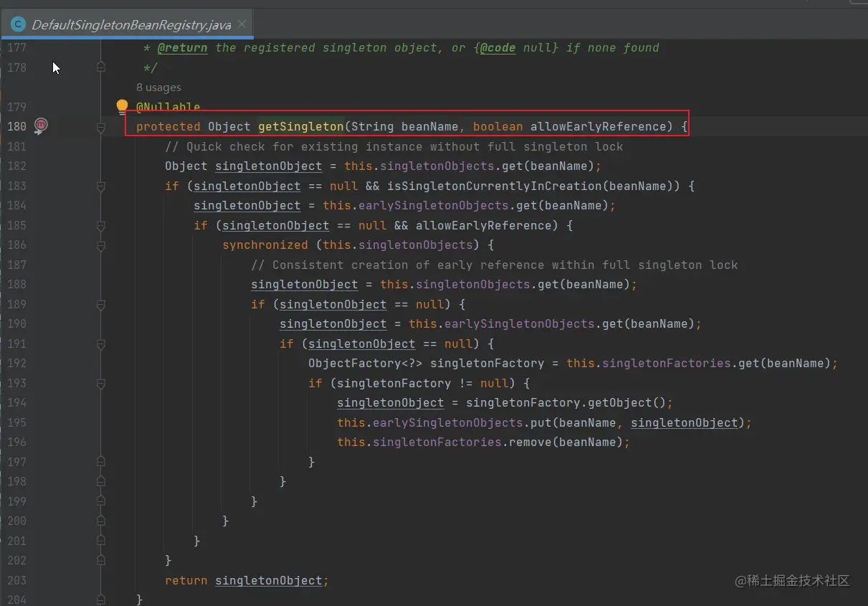Click the synchronized keyword on line 186
The height and width of the screenshot is (606, 868).
pyautogui.click(x=265, y=245)
